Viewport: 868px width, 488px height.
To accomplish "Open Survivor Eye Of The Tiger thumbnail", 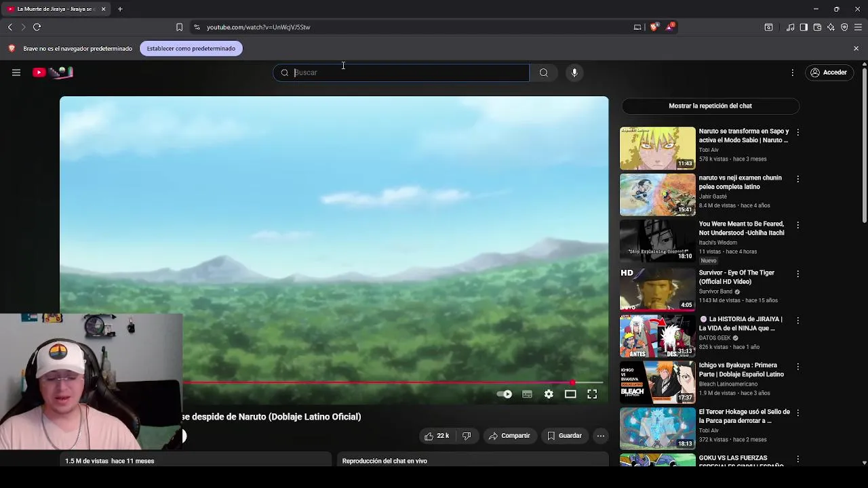I will pos(657,289).
